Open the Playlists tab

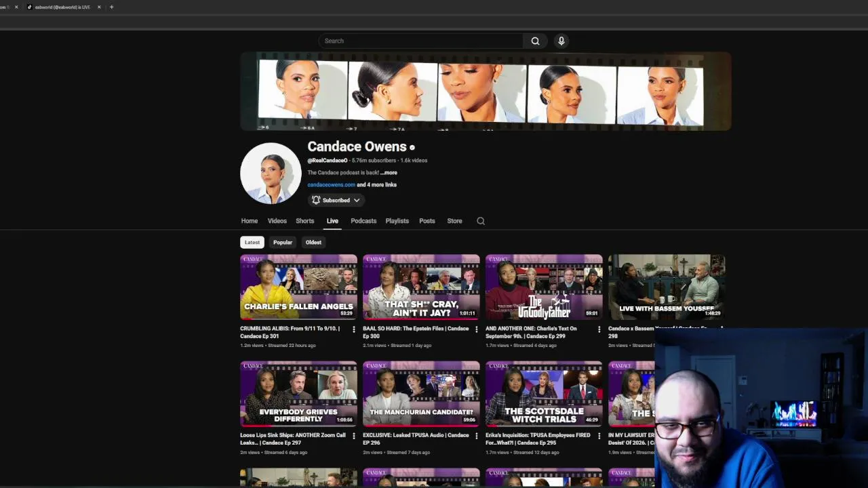(397, 221)
